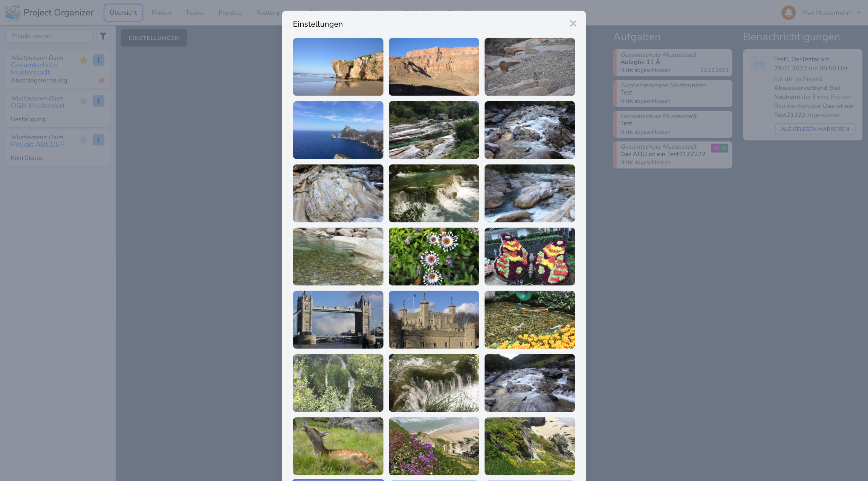This screenshot has width=868, height=481.
Task: Open info for Gesamtschule Musterstadt project
Action: 98,60
